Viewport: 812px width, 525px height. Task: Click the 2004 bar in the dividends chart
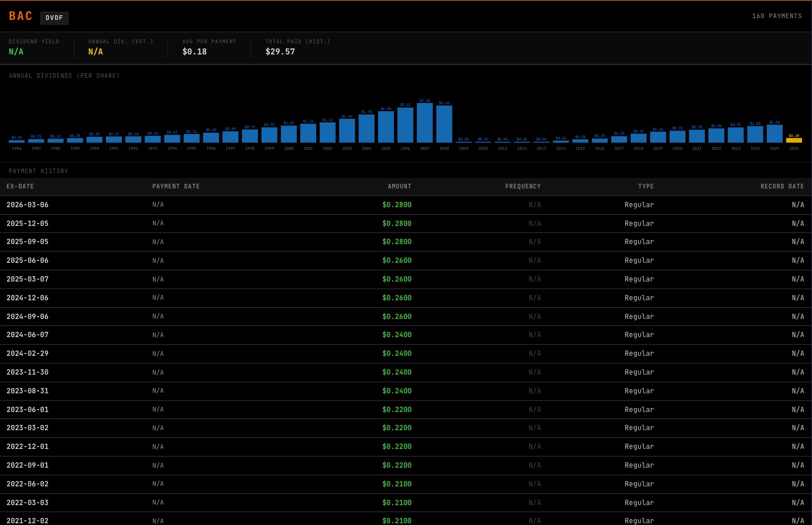click(366, 129)
